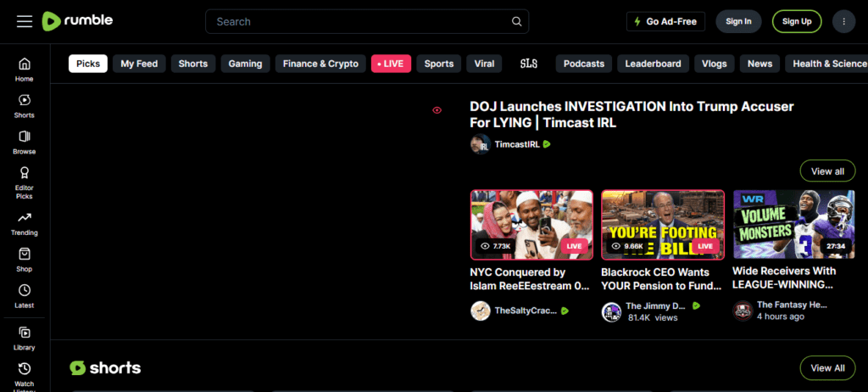
Task: Open the Viral category tab
Action: [x=484, y=63]
